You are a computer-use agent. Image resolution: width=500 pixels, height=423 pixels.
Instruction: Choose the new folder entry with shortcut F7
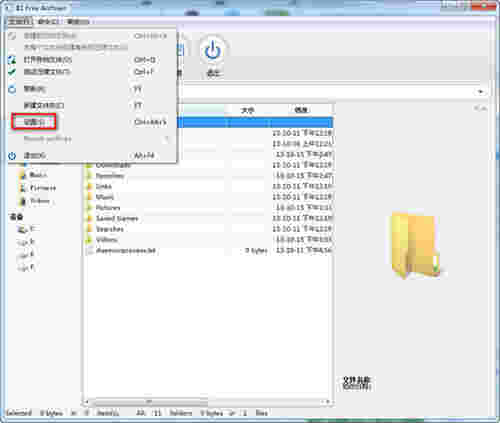(x=92, y=106)
